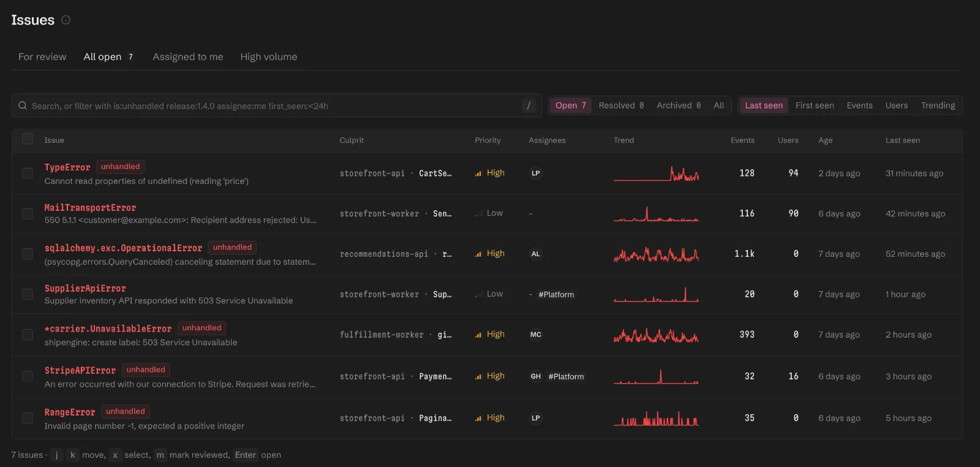Check the sqlalchemy OperationalError issue checkbox

coord(28,254)
